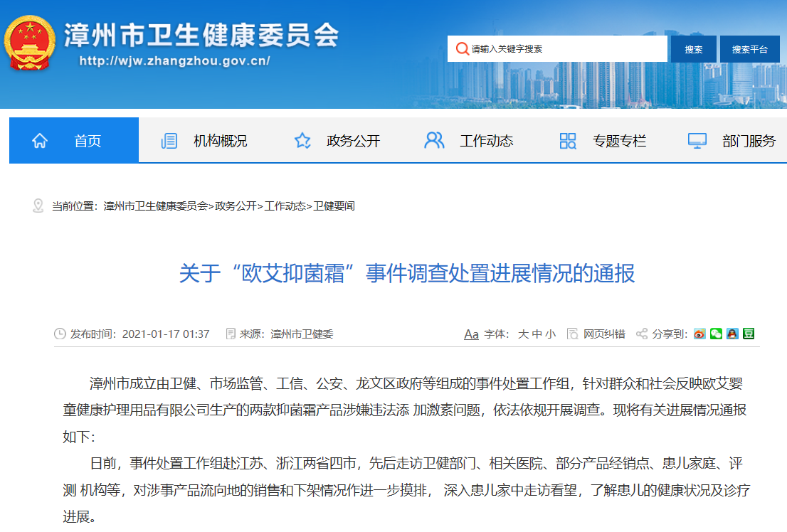Go to 卫健要闻 breadcrumb link

tap(334, 206)
